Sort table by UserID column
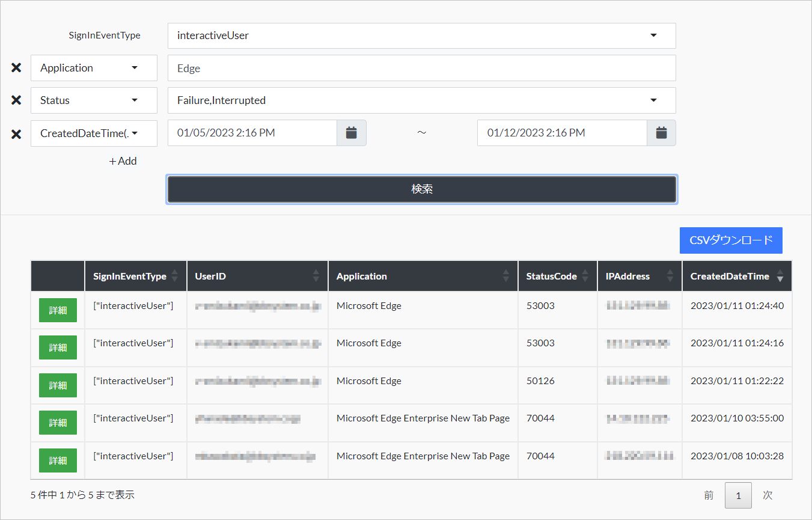 [x=257, y=277]
